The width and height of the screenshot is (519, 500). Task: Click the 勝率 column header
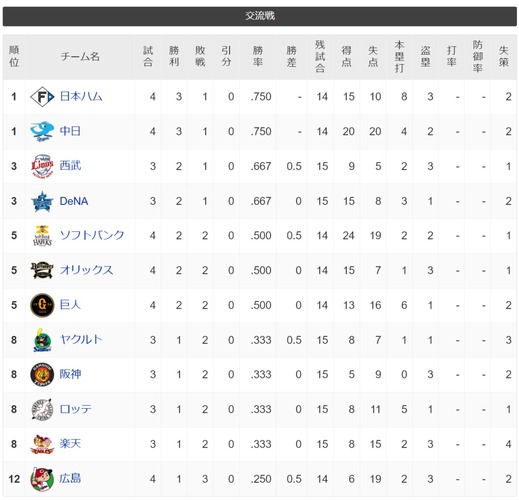click(258, 57)
